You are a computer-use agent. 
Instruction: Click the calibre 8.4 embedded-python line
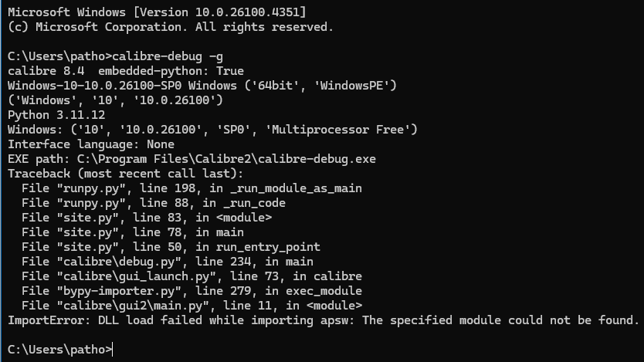[125, 71]
